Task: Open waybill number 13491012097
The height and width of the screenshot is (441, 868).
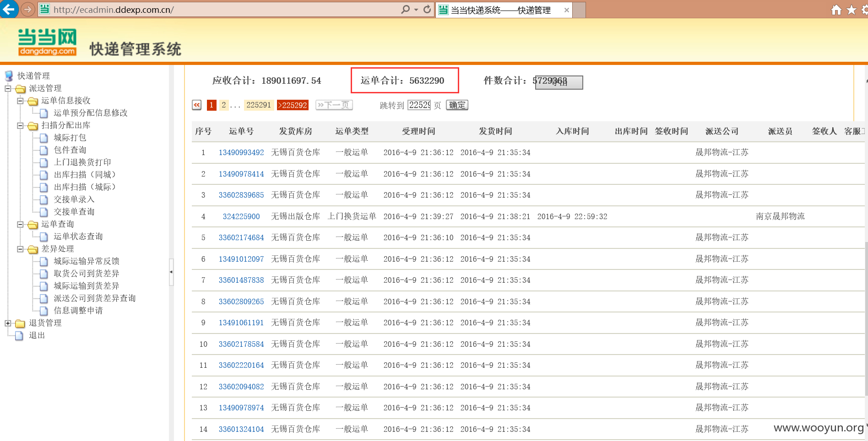Action: pyautogui.click(x=241, y=259)
